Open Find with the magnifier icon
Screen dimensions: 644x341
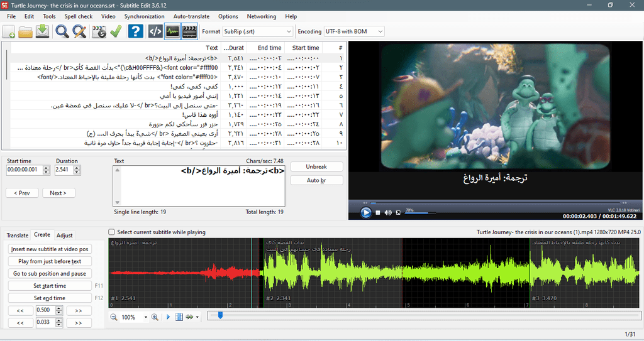point(62,31)
